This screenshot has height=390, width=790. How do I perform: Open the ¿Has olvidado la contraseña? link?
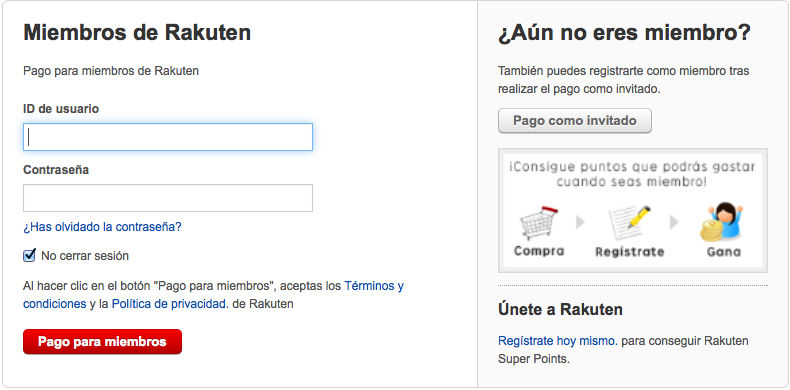(102, 227)
